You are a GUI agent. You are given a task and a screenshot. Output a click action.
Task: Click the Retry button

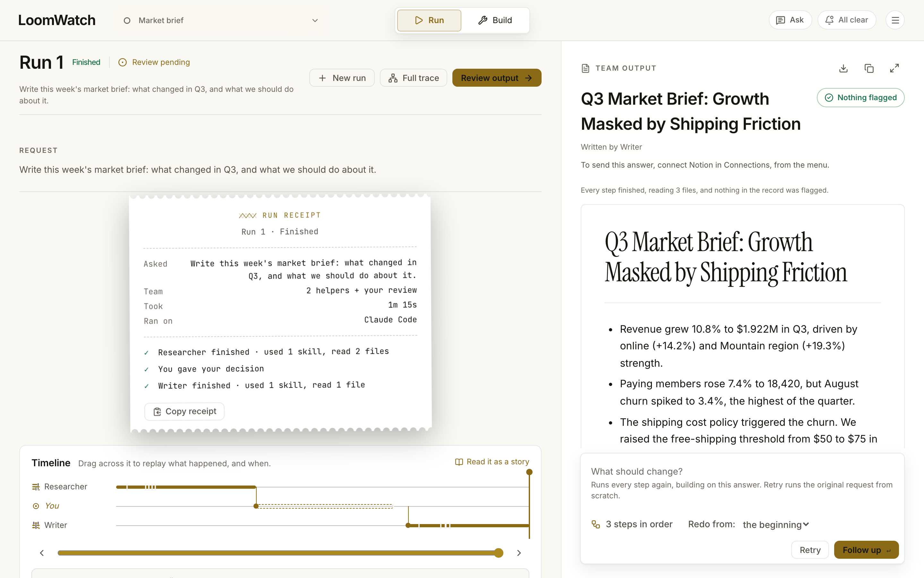click(x=810, y=550)
